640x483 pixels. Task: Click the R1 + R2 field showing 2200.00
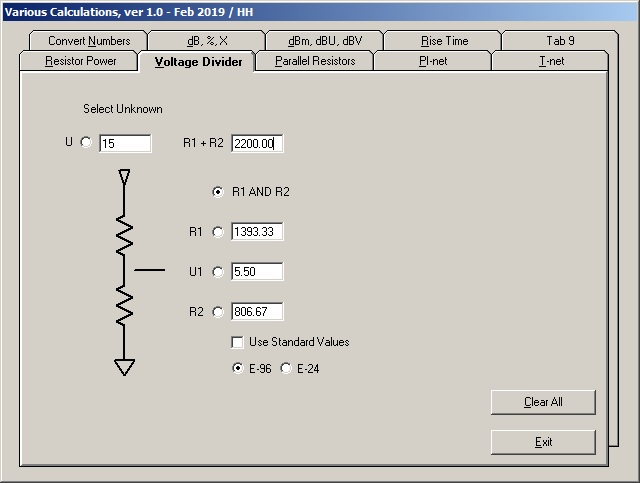click(x=257, y=143)
